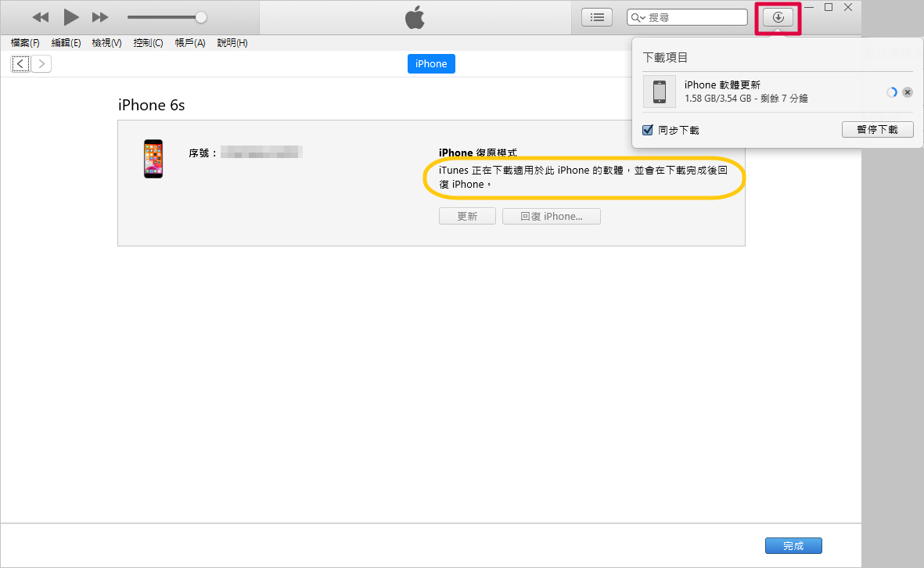Open the list view button
Viewport: 924px width, 568px height.
pyautogui.click(x=597, y=18)
